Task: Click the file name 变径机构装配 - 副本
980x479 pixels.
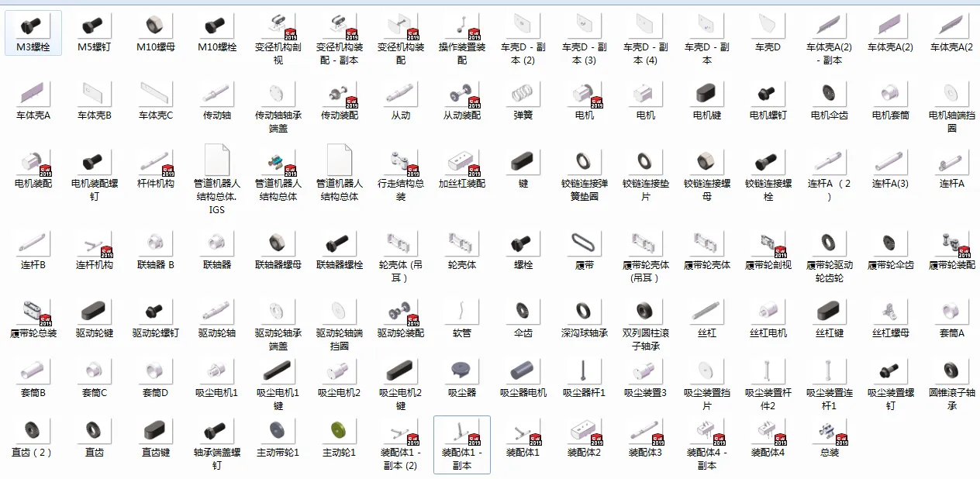Action: click(340, 53)
